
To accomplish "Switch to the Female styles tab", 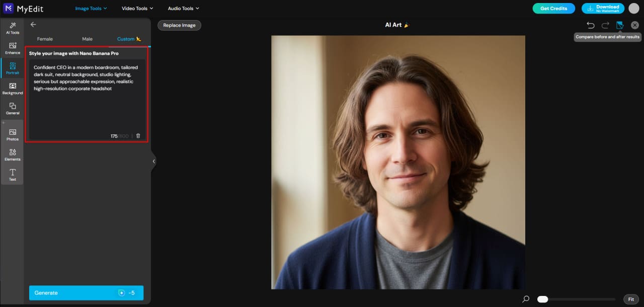I will click(x=45, y=39).
